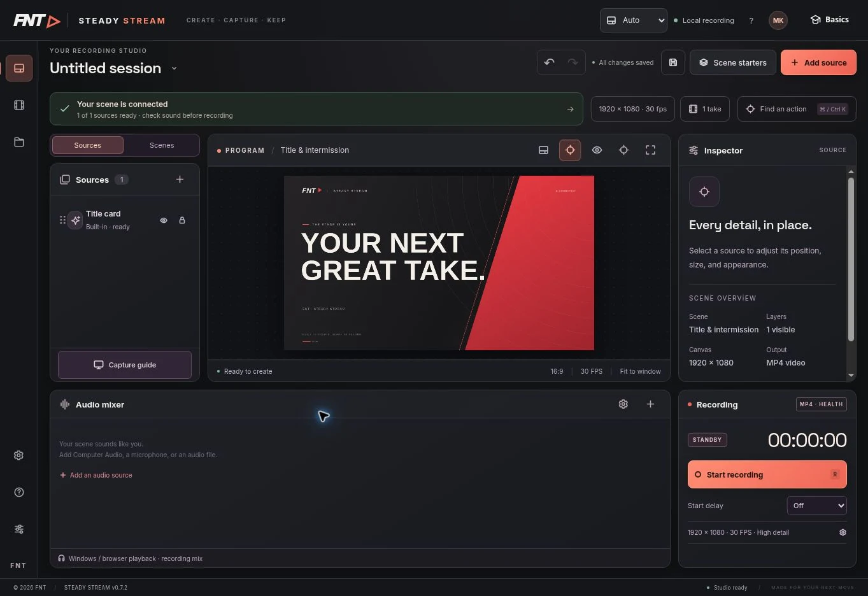The width and height of the screenshot is (868, 596).
Task: Click the program preview canvas thumbnail
Action: 439,263
